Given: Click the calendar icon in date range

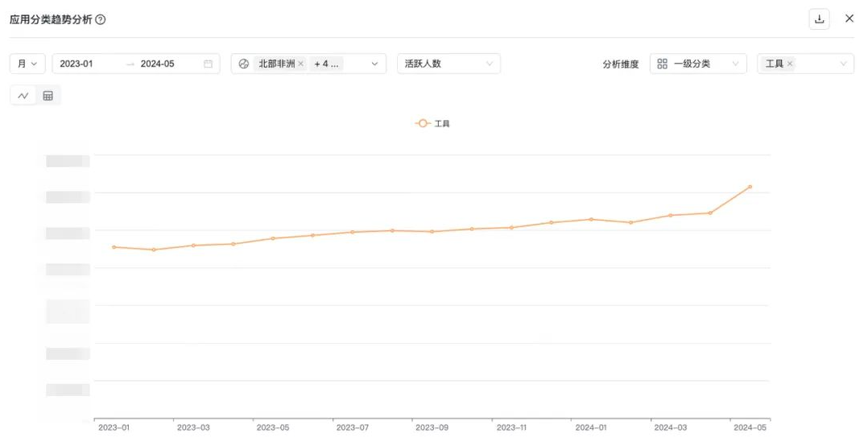Looking at the screenshot, I should tap(208, 64).
